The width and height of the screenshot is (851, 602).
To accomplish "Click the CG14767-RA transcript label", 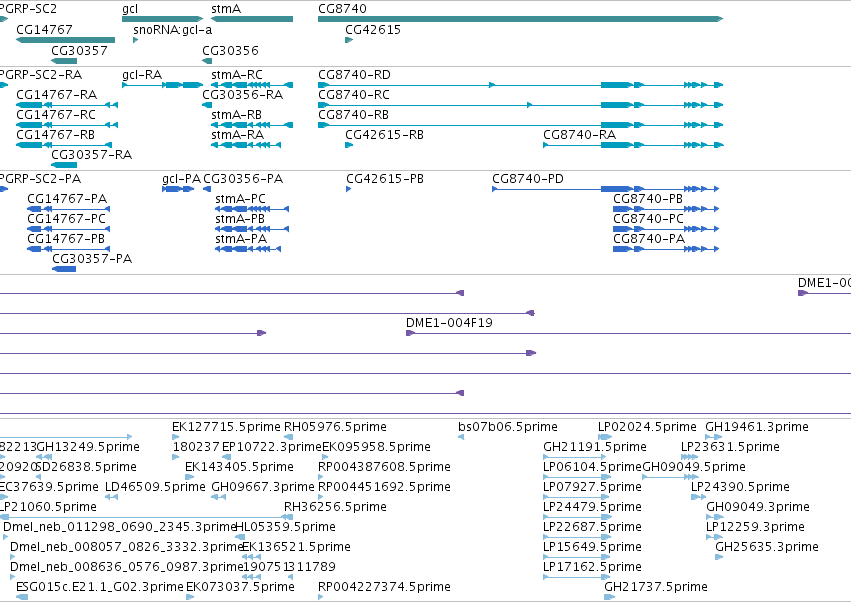I will [56, 95].
